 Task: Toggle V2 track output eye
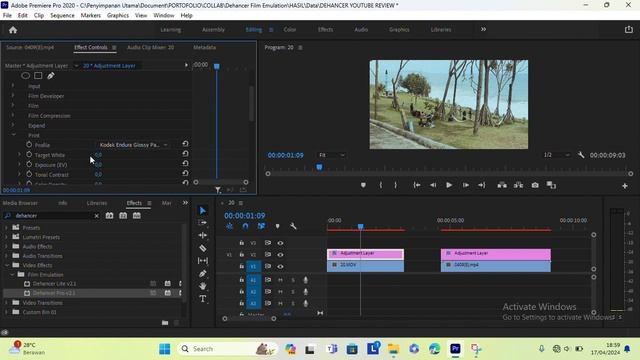click(x=280, y=255)
